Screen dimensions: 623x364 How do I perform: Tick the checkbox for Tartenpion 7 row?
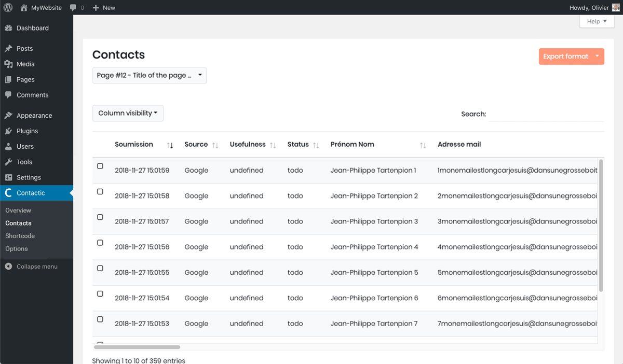coord(100,319)
